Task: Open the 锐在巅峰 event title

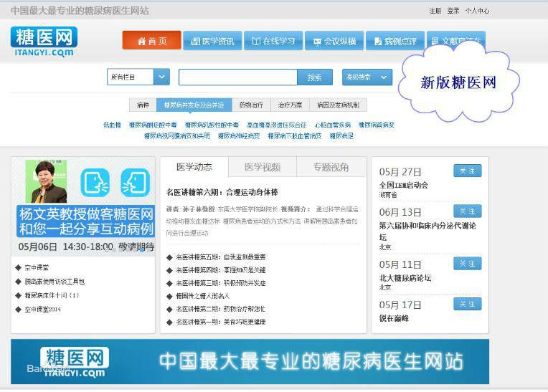Action: pos(394,318)
